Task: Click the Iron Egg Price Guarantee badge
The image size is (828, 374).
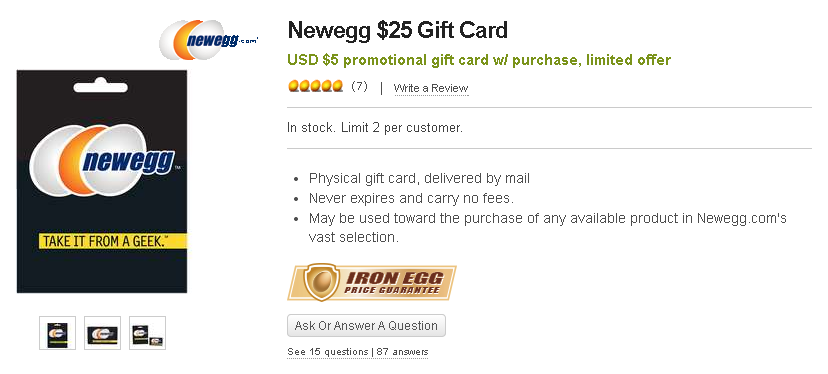Action: click(x=372, y=283)
